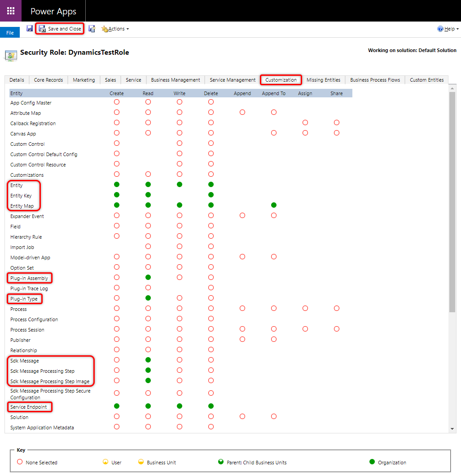The height and width of the screenshot is (476, 461).
Task: Click the Read column header
Action: pyautogui.click(x=148, y=93)
